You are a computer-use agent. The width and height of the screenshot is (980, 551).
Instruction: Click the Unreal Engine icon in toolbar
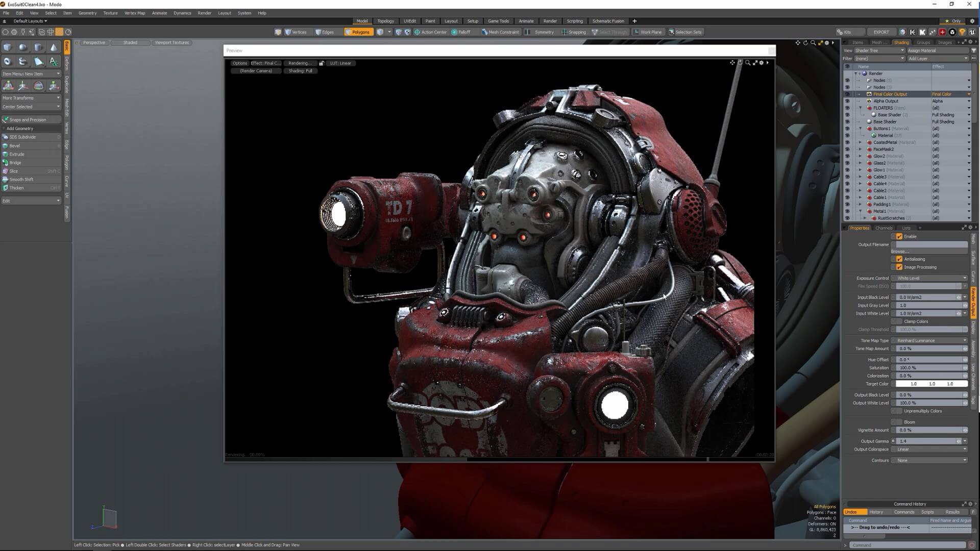point(972,32)
